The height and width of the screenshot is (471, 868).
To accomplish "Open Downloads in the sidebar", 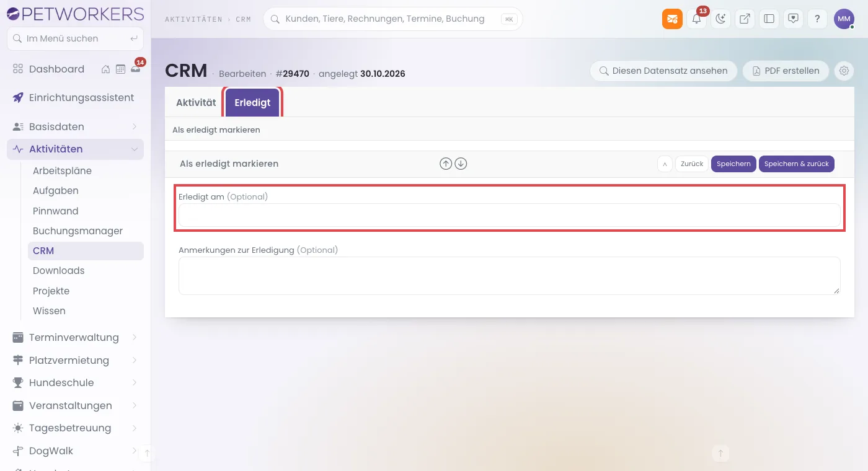I will (86, 270).
